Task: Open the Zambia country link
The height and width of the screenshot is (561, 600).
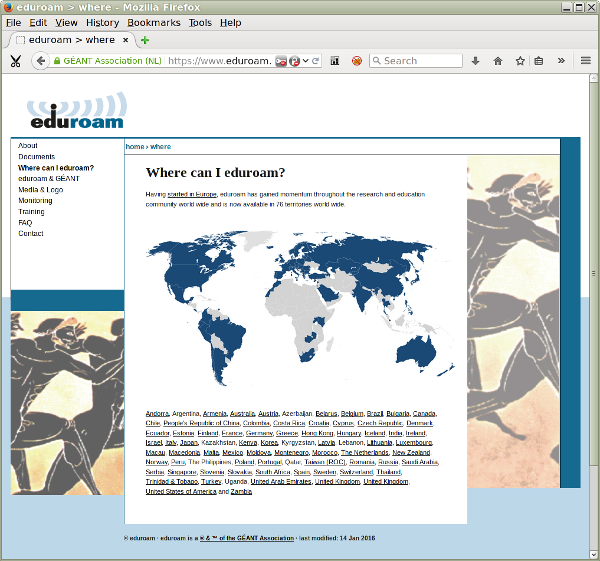Action: click(241, 492)
